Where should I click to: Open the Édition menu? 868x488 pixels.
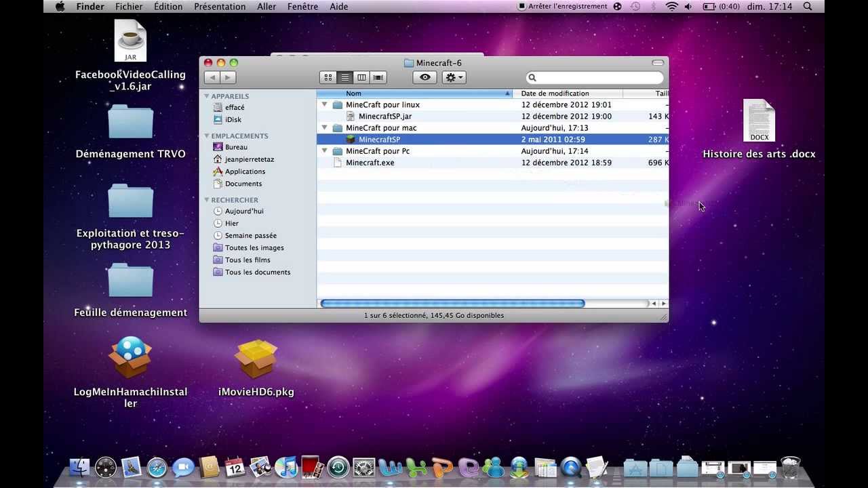click(x=168, y=7)
